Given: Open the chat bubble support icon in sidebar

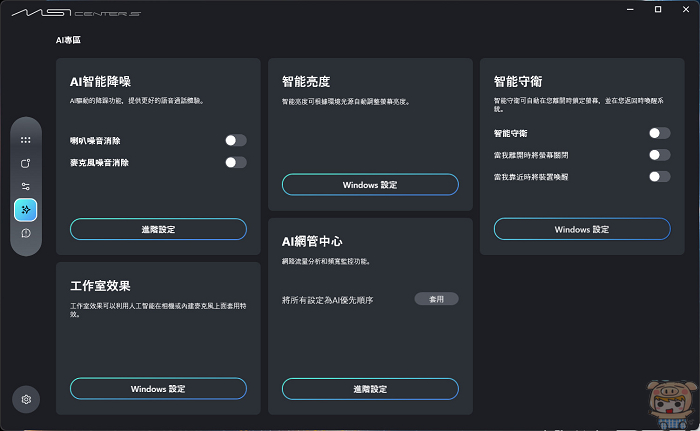Looking at the screenshot, I should 26,233.
